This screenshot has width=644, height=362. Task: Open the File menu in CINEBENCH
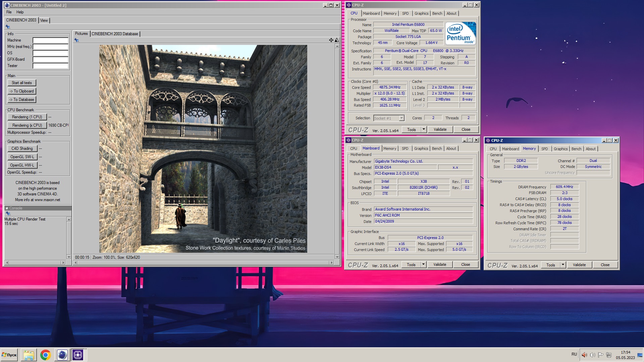pyautogui.click(x=9, y=12)
